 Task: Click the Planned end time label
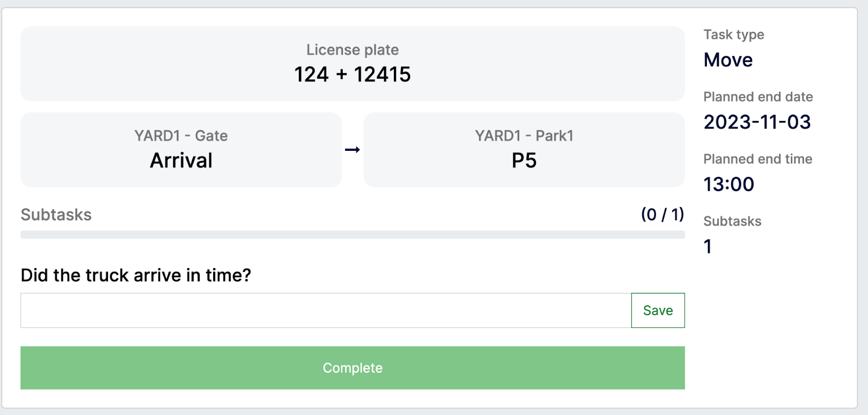757,159
